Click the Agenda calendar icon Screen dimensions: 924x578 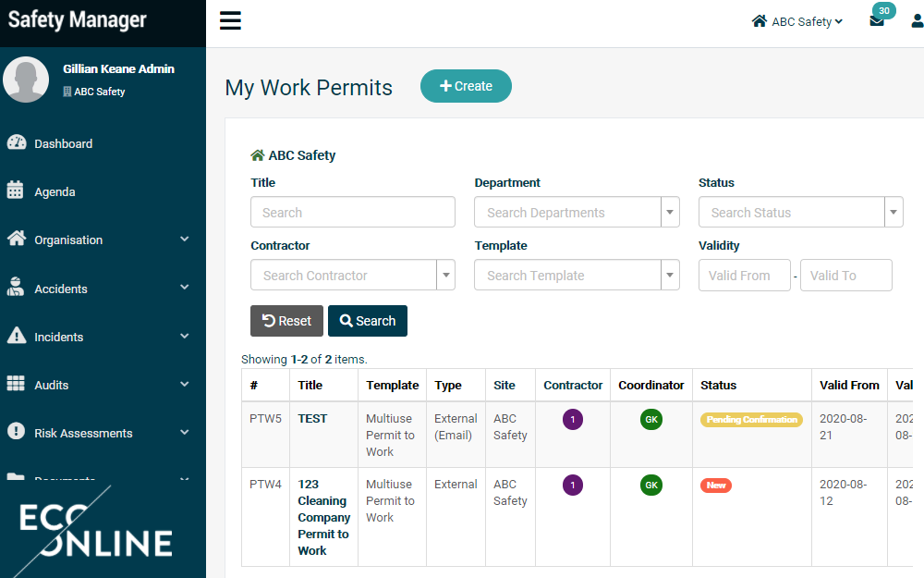coord(16,191)
